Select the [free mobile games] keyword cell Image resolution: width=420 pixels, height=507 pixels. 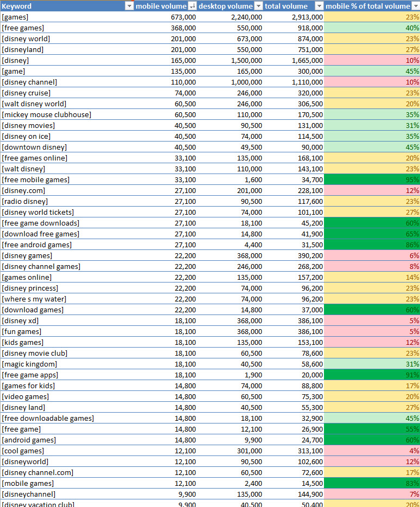coord(67,179)
